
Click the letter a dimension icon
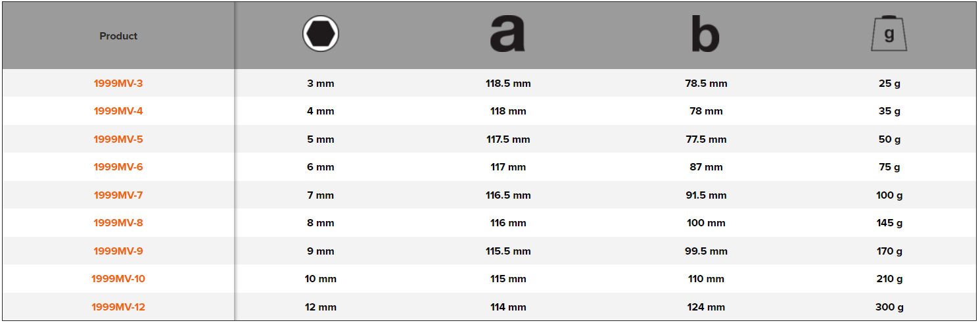click(x=507, y=34)
